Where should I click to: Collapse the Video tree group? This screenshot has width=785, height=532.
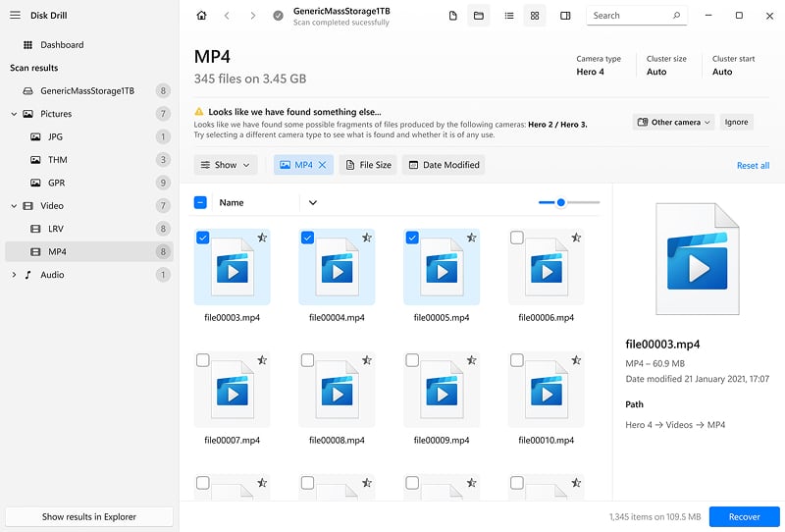pyautogui.click(x=14, y=206)
